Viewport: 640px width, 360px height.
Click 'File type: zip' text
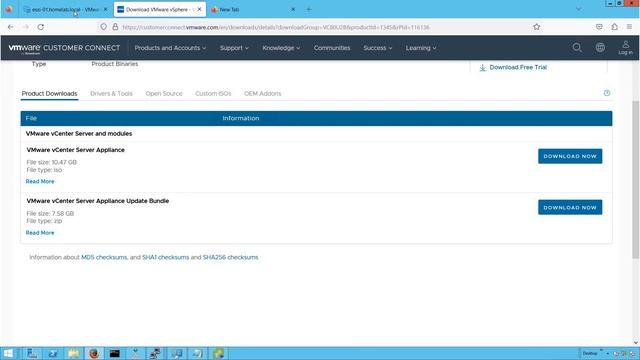[x=44, y=221]
